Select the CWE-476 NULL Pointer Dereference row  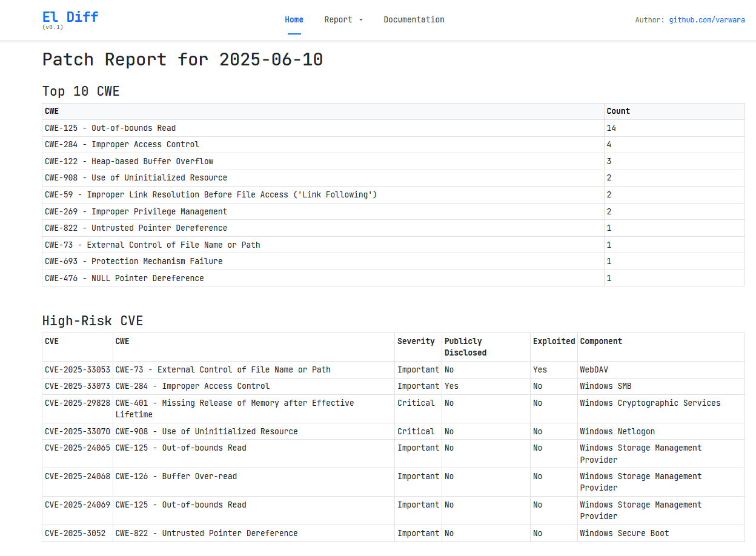124,278
